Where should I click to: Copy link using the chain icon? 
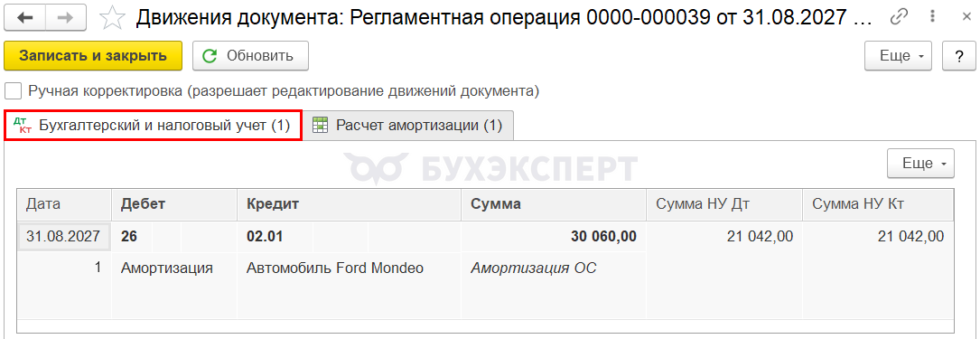pos(898,17)
